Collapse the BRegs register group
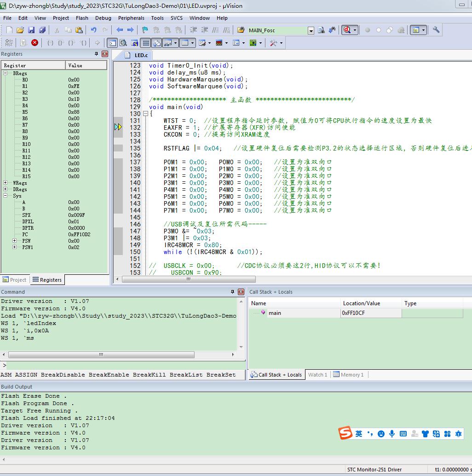This screenshot has width=472, height=476. pos(5,73)
